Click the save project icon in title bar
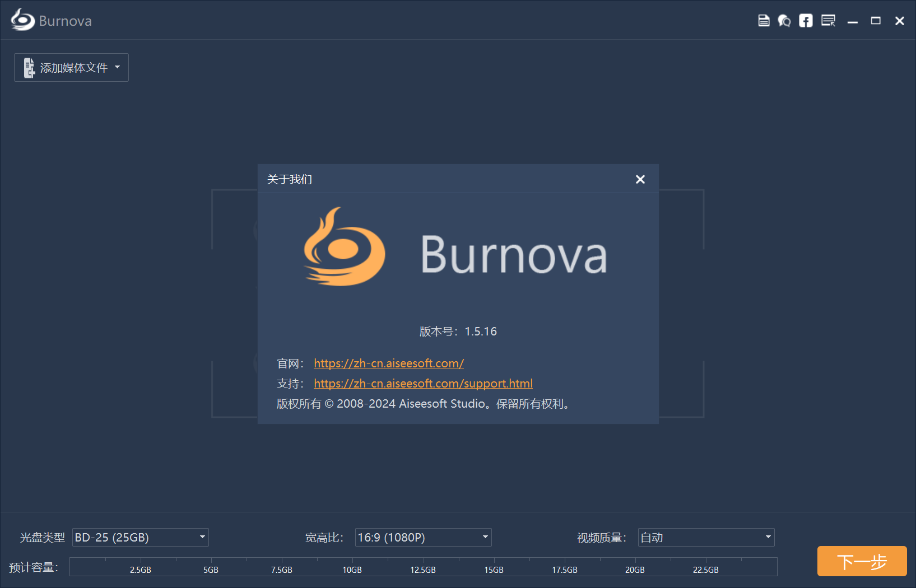 (763, 21)
